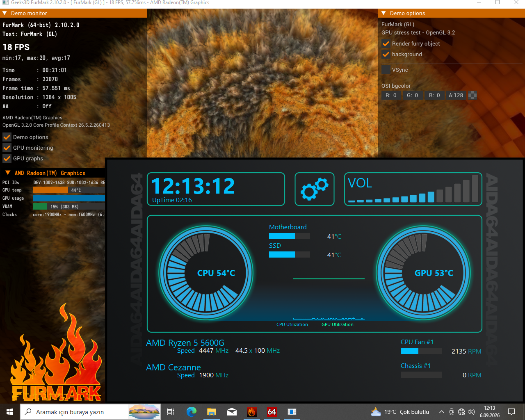Click the "GPU stress test - OpenGL 3.2" text
The image size is (525, 420).
coord(418,32)
